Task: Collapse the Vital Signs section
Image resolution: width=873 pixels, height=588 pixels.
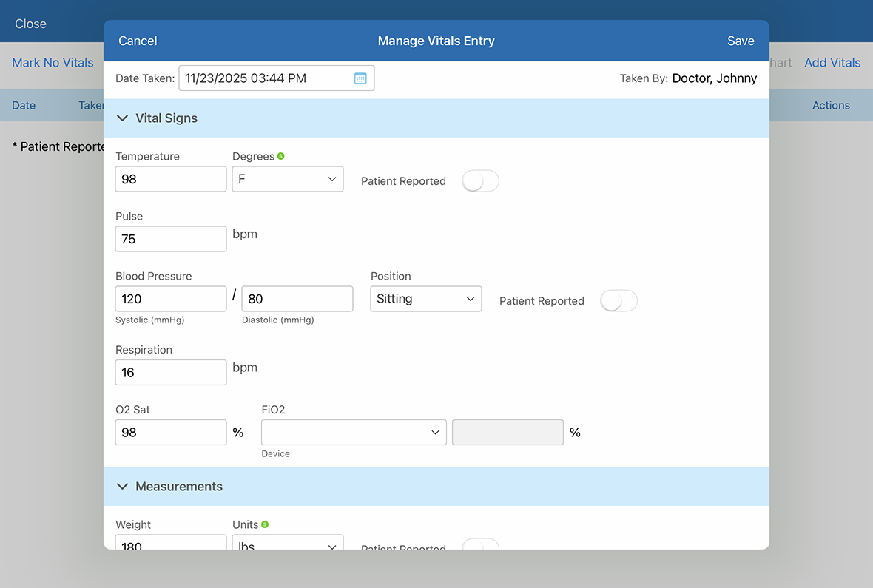Action: point(123,118)
